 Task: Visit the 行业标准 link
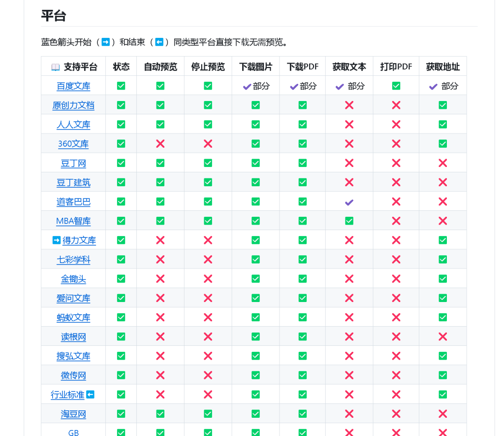tap(67, 395)
